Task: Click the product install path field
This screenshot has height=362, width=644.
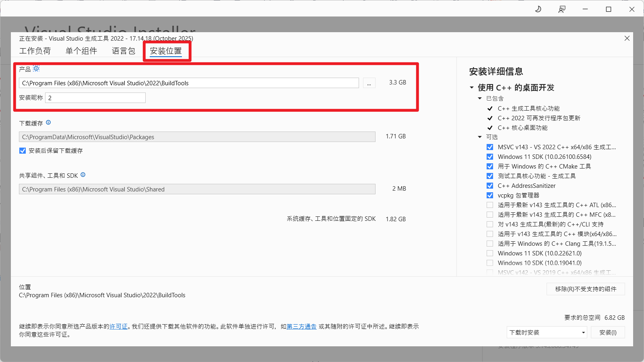Action: click(189, 83)
